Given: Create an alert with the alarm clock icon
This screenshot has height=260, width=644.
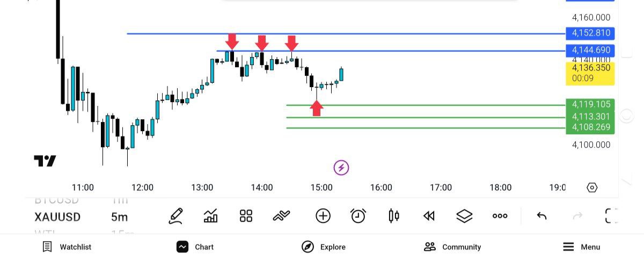Looking at the screenshot, I should 358,216.
